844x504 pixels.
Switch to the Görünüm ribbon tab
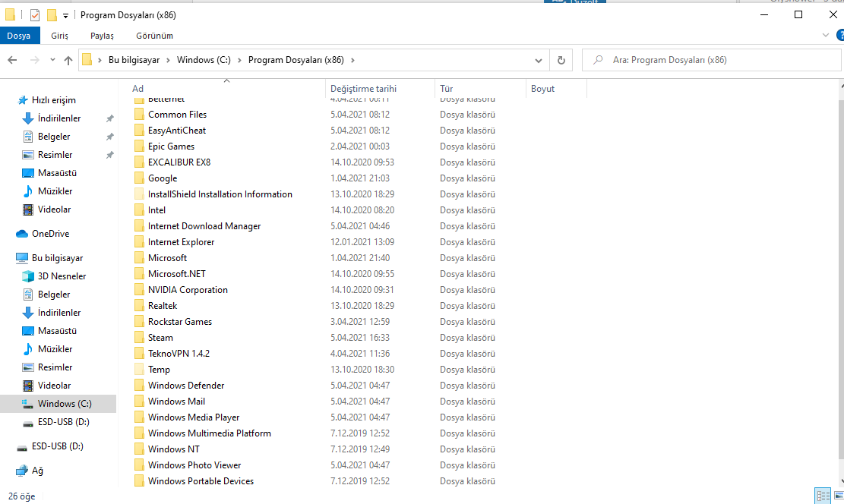[x=154, y=36]
